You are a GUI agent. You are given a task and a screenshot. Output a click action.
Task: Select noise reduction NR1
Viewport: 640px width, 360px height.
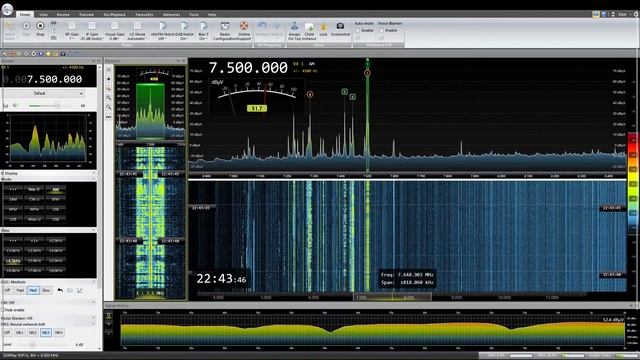[x=20, y=333]
